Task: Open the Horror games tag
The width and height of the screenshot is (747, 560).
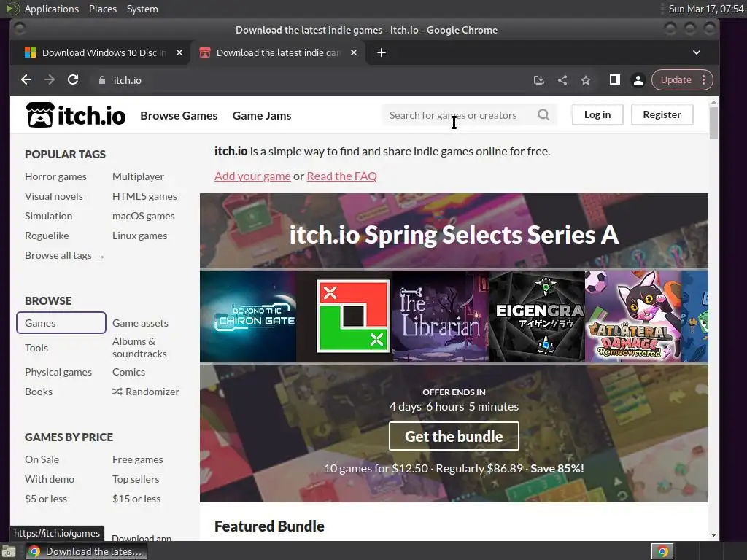Action: click(x=55, y=176)
